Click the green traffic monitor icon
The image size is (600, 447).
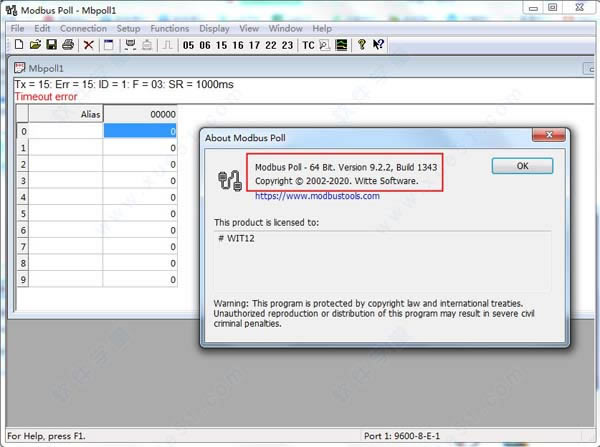pos(341,45)
